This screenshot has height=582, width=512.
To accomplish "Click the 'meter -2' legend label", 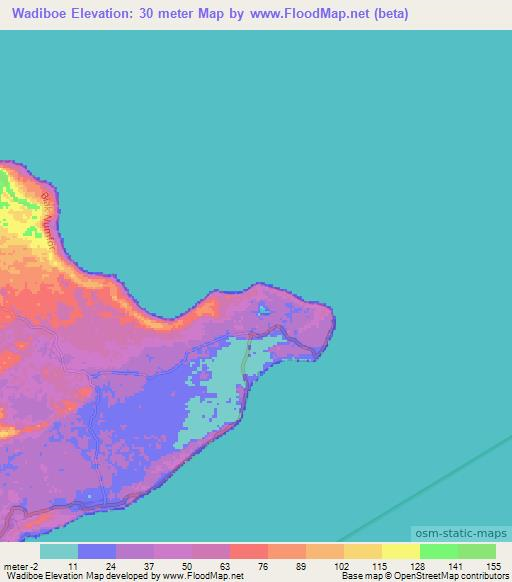I will coord(21,567).
